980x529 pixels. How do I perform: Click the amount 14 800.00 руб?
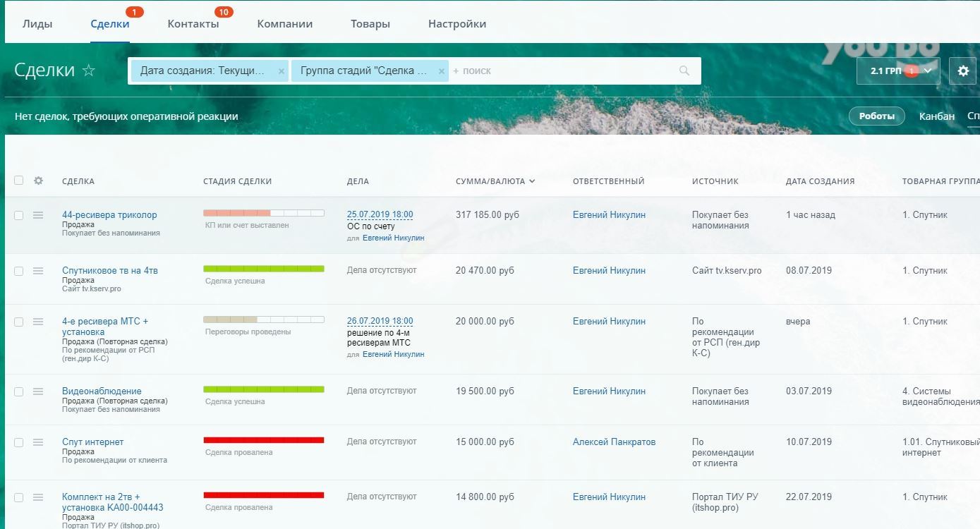click(485, 497)
